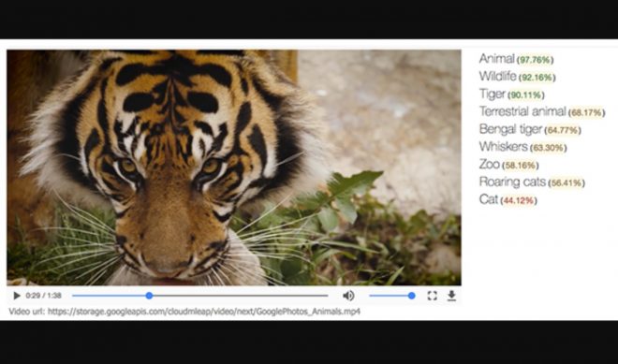The height and width of the screenshot is (364, 618).
Task: Click the 68.17% confidence score
Action: [x=586, y=112]
